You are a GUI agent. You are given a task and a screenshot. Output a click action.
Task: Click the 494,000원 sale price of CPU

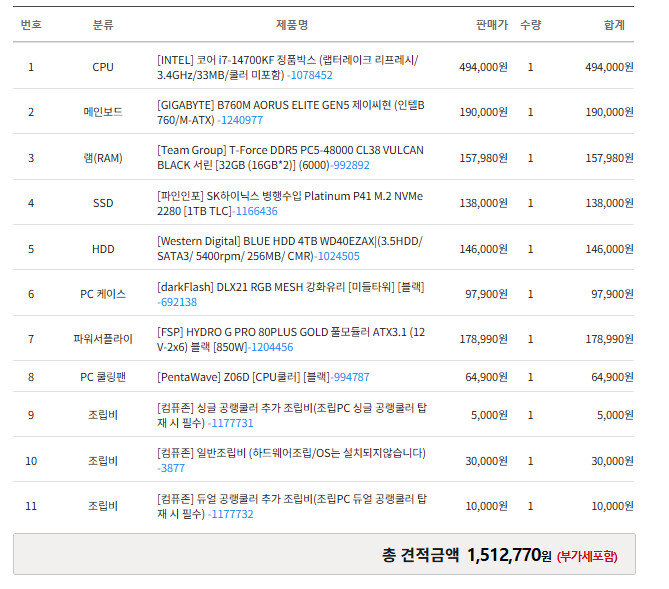pos(483,67)
